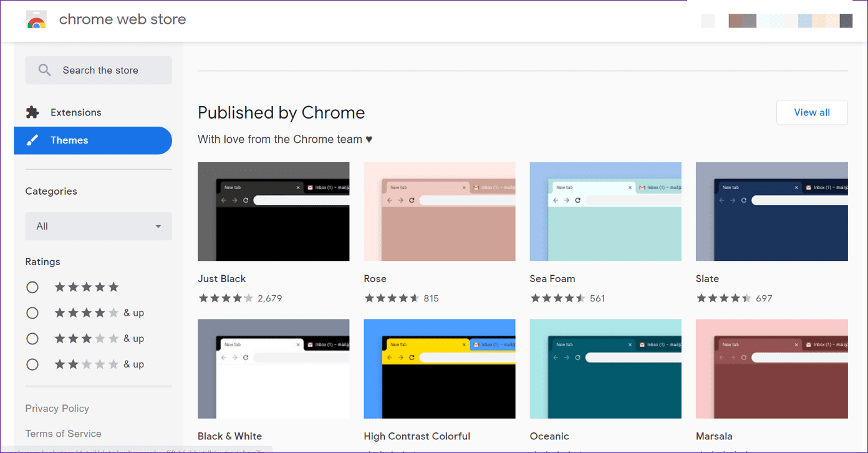Open the Slate theme thumbnail
This screenshot has height=453, width=868.
(772, 212)
